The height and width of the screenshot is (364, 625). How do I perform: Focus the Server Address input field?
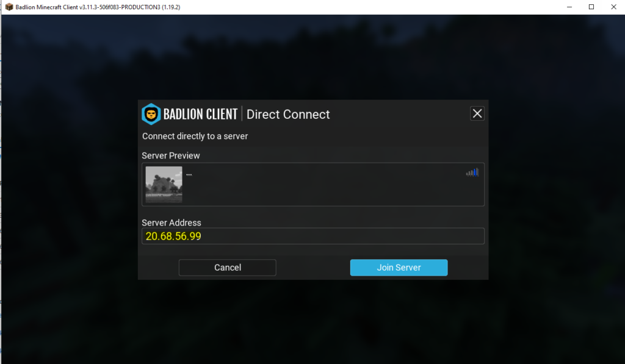point(312,236)
